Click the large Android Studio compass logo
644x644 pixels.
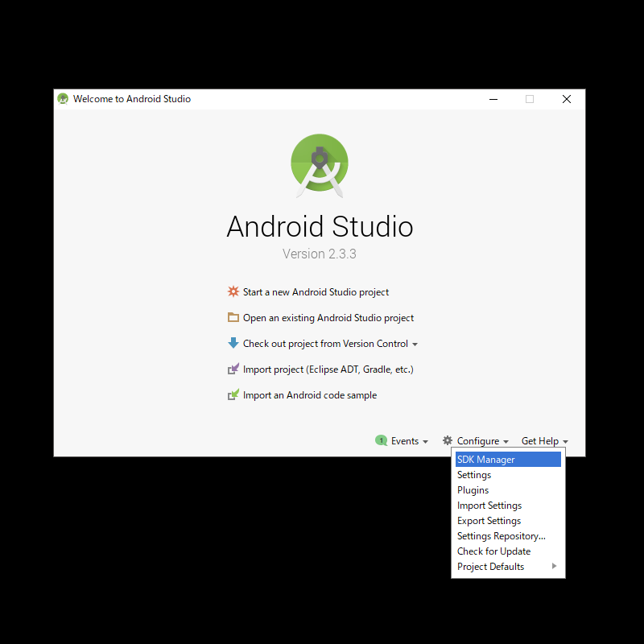[x=320, y=165]
